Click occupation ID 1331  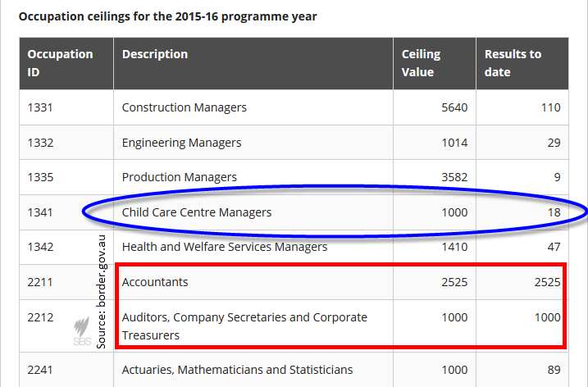pyautogui.click(x=40, y=107)
